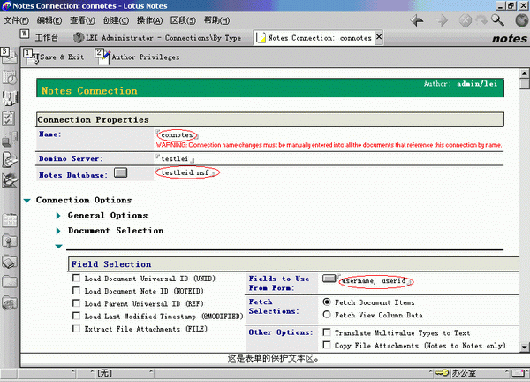Open the mail bookmark icon in sidebar
The height and width of the screenshot is (382, 530).
click(9, 56)
